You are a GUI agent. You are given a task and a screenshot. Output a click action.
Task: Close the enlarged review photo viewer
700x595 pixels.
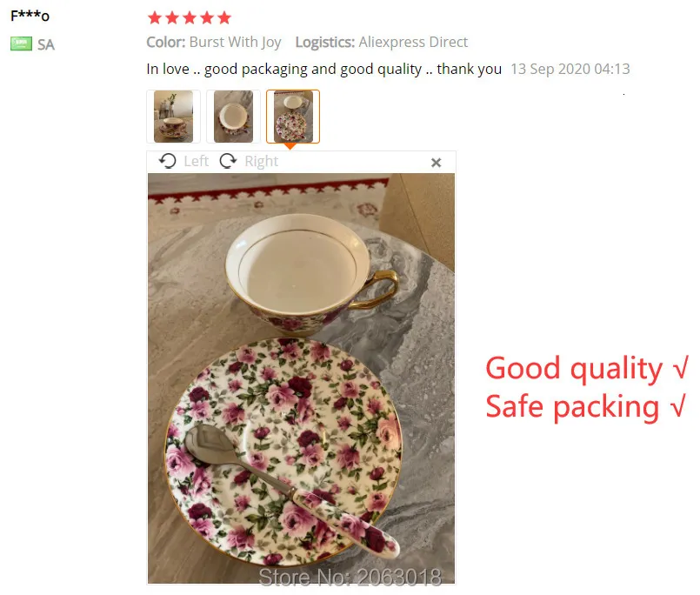(x=437, y=163)
